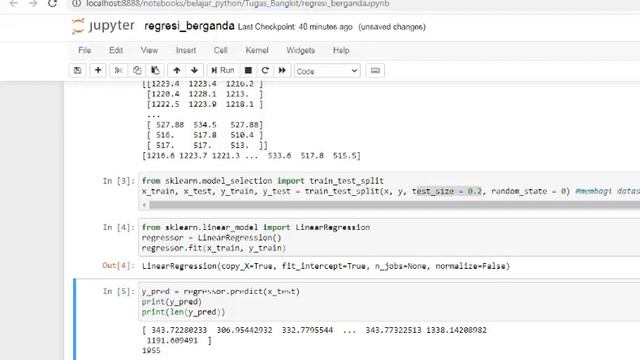Click the print(len(y_pred)) line
The height and width of the screenshot is (360, 640).
click(x=183, y=312)
